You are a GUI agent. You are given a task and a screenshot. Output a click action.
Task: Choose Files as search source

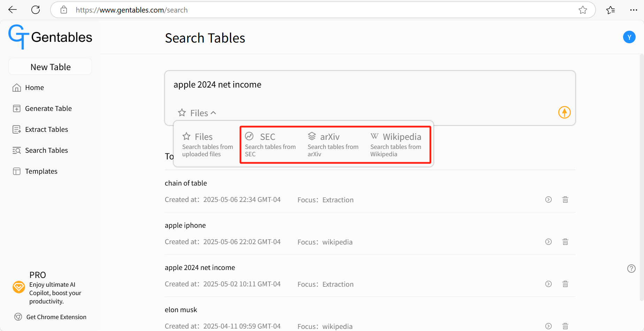[208, 145]
